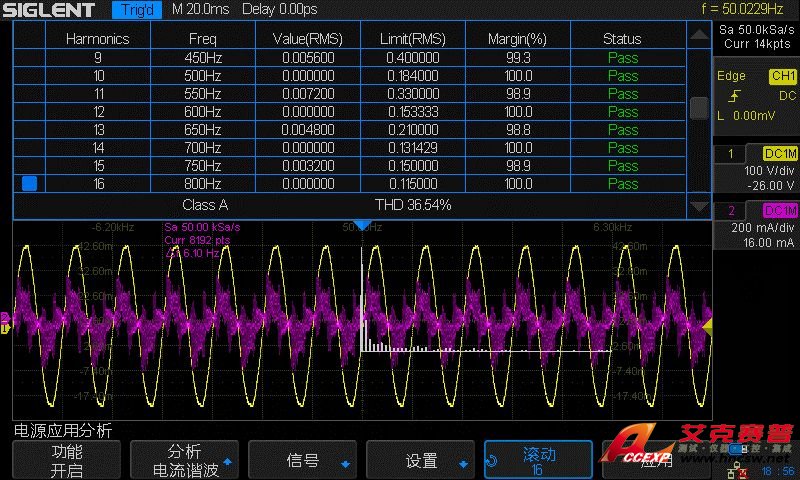The height and width of the screenshot is (480, 800).
Task: Click the trigger level arrow at right edge
Action: point(707,326)
